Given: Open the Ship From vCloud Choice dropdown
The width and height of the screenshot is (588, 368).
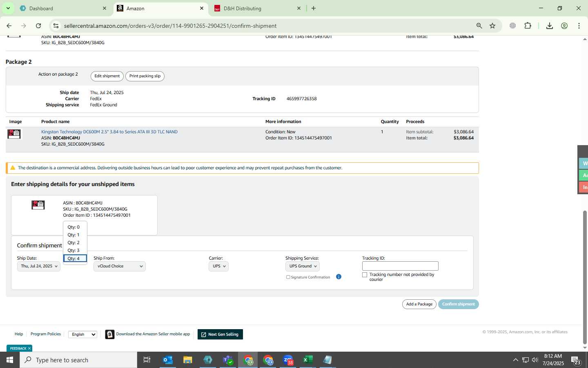Looking at the screenshot, I should click(119, 266).
